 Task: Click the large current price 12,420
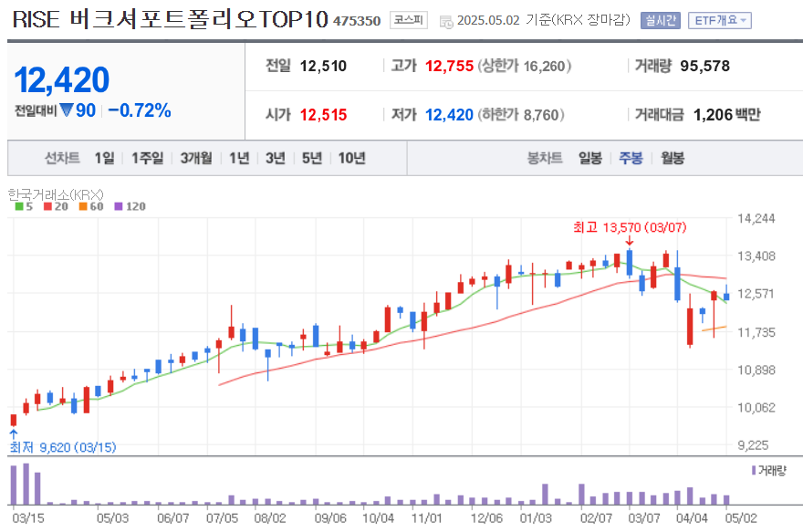tap(62, 80)
